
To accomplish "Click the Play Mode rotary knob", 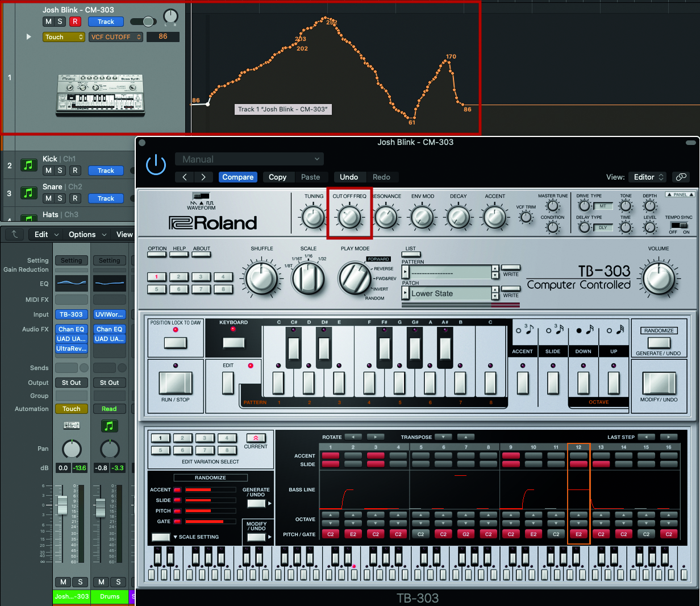I will (355, 279).
